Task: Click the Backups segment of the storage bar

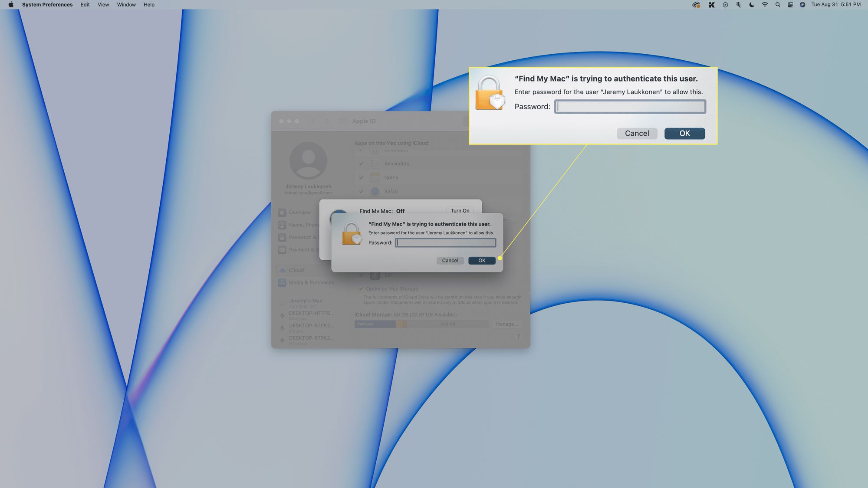Action: [x=375, y=324]
